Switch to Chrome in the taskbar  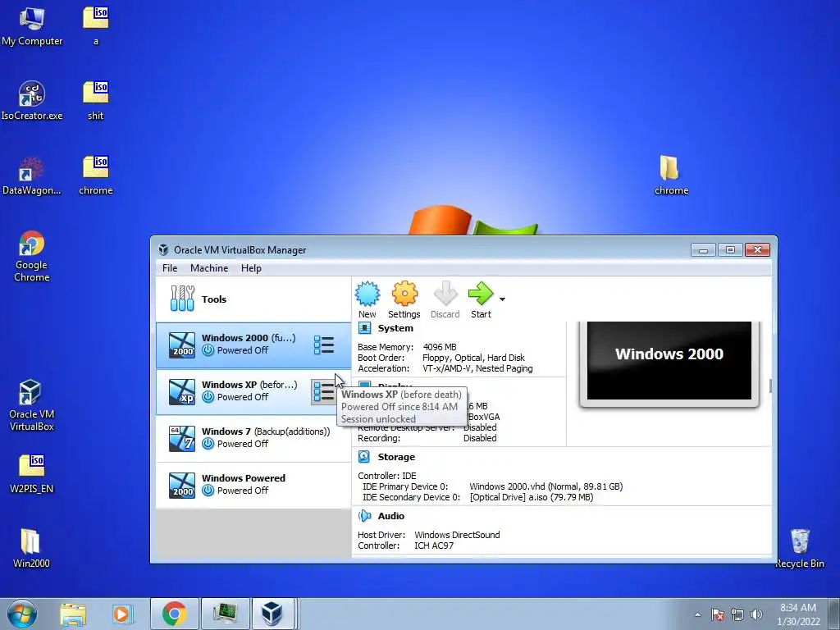point(174,614)
